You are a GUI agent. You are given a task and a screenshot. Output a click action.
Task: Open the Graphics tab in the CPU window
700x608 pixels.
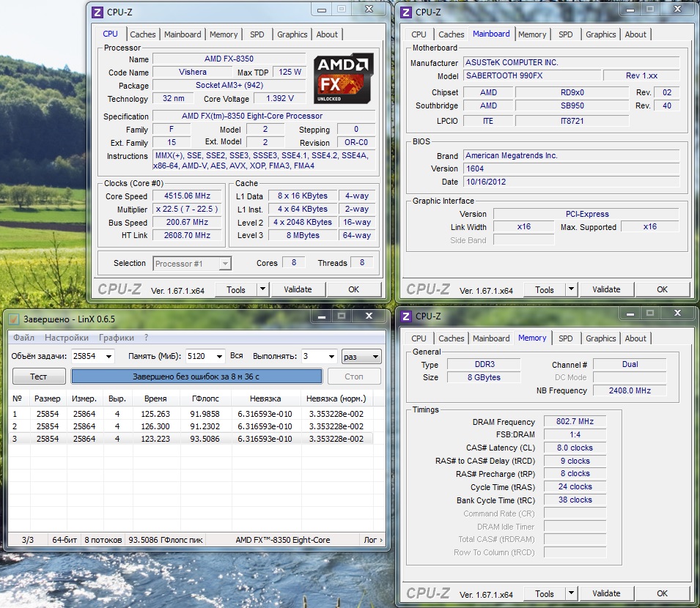coord(292,34)
